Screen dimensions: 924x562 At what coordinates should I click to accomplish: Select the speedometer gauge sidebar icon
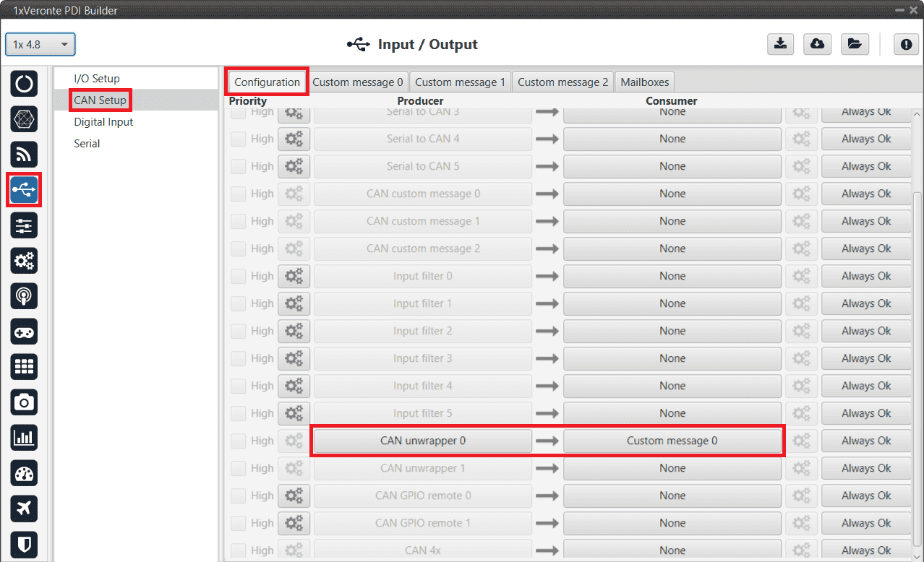(x=24, y=473)
